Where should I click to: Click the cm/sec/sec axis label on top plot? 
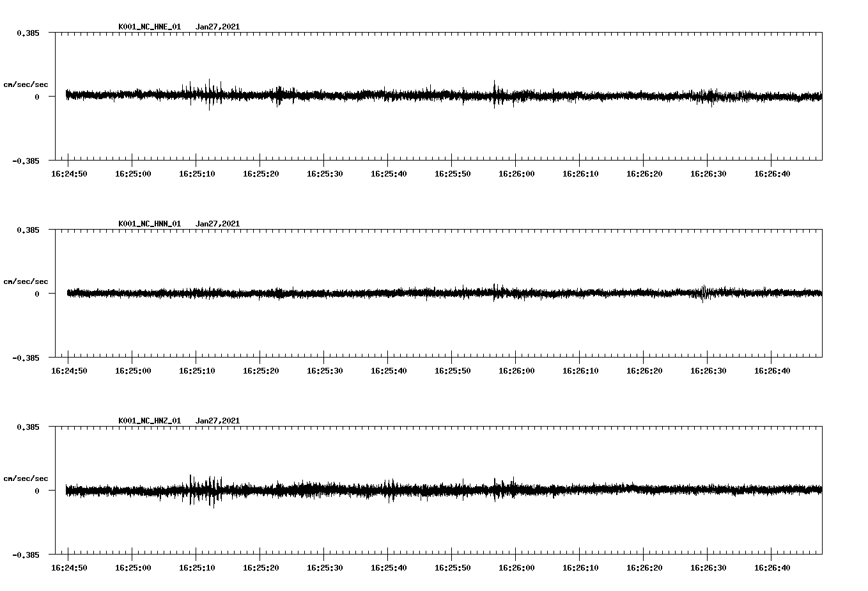pos(27,84)
